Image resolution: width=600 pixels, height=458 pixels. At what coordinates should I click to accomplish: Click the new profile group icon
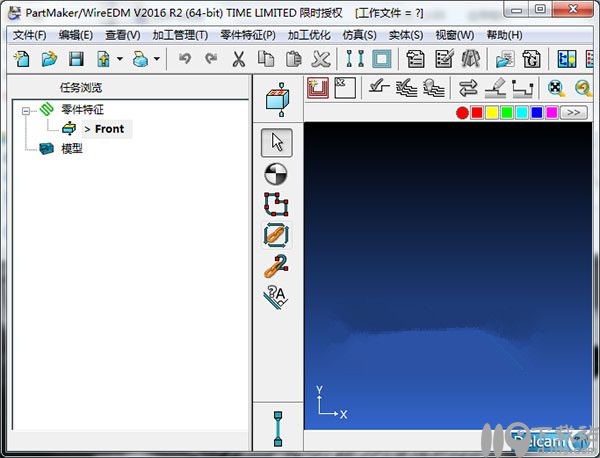(x=318, y=88)
